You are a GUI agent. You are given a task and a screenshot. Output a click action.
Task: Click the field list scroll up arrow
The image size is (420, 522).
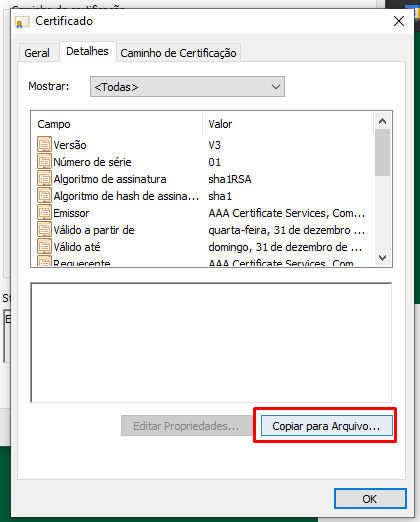click(382, 121)
